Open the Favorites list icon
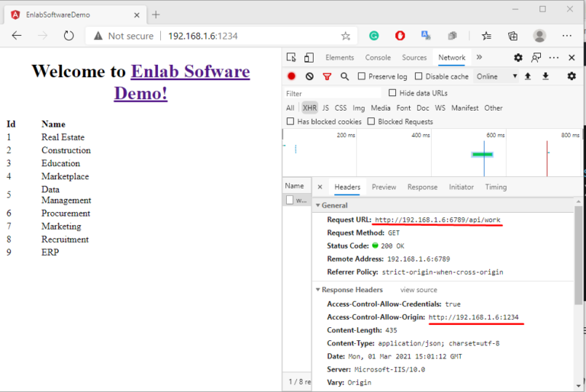Viewport: 586px width, 392px height. tap(486, 36)
